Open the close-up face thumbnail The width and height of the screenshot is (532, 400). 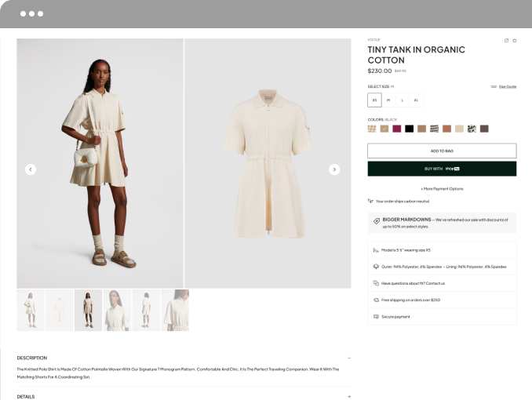(117, 310)
